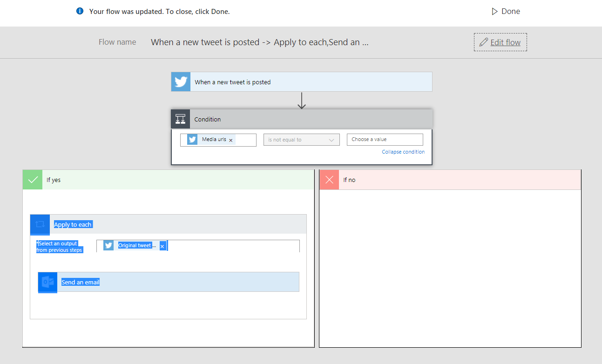Click the info icon in notification bar
The image size is (602, 364).
point(80,11)
